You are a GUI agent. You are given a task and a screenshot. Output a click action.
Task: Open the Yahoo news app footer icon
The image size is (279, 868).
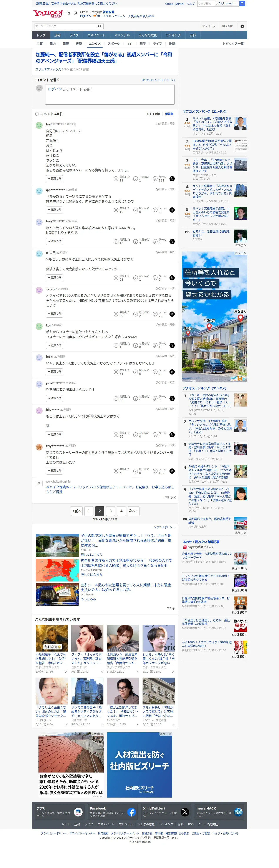(x=78, y=812)
